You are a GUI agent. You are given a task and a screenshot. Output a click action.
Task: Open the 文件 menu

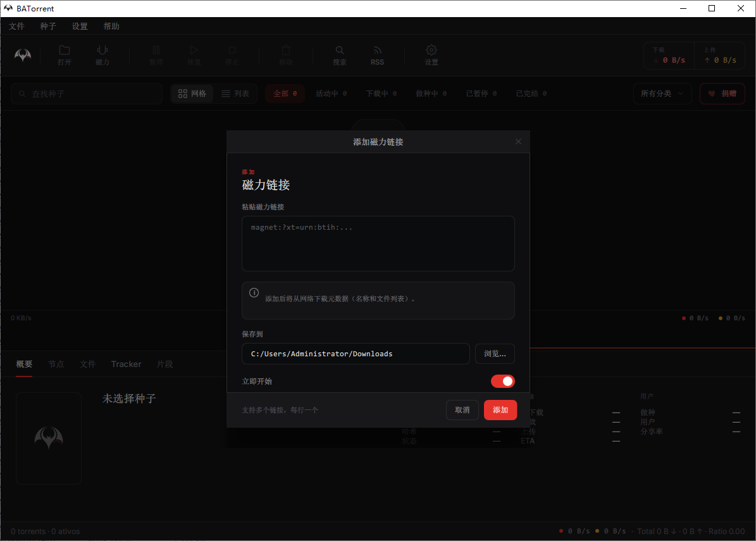[x=16, y=26]
